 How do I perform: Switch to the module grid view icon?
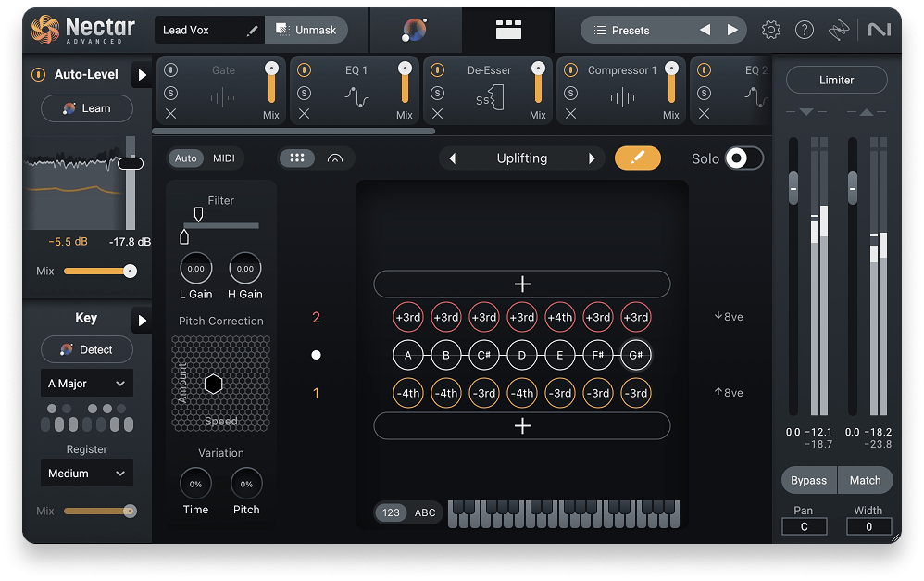tap(508, 31)
